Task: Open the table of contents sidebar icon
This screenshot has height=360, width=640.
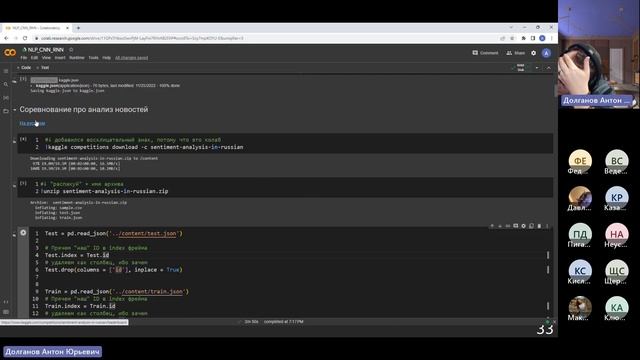Action: click(6, 71)
